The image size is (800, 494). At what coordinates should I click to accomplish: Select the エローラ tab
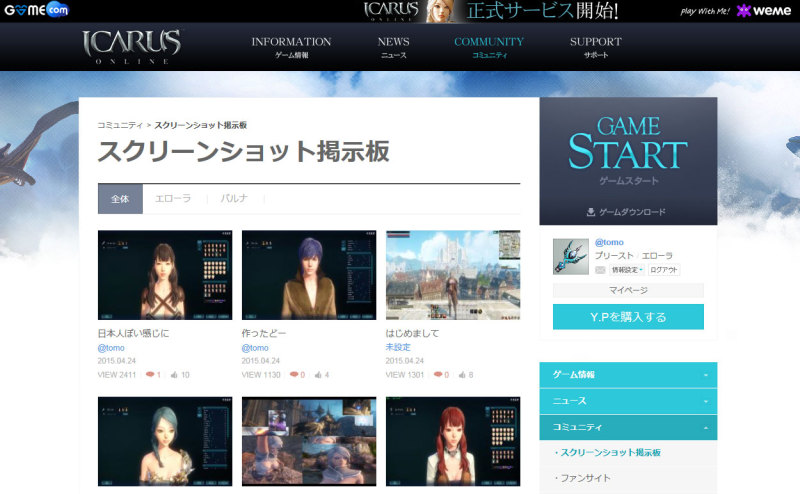(x=173, y=199)
